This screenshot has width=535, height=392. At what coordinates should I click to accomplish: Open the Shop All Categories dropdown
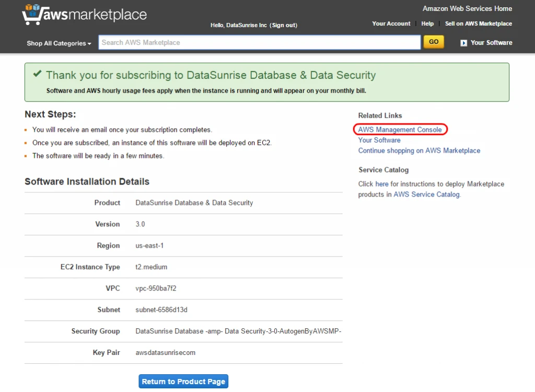[x=55, y=43]
